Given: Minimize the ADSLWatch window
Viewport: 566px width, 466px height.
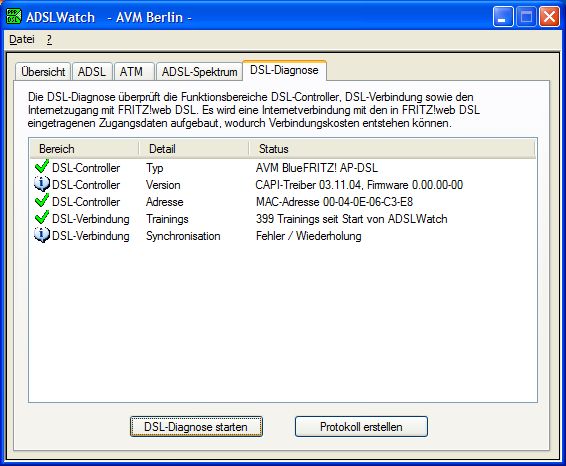Looking at the screenshot, I should 503,17.
